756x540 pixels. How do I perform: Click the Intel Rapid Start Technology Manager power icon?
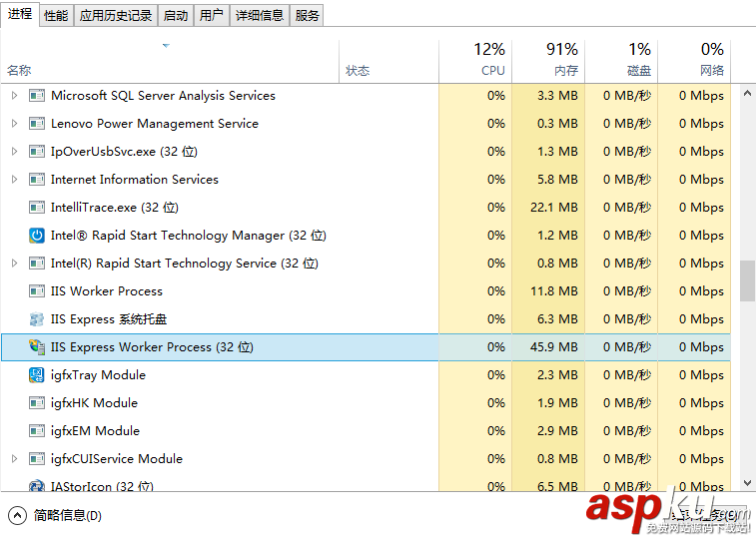[37, 236]
